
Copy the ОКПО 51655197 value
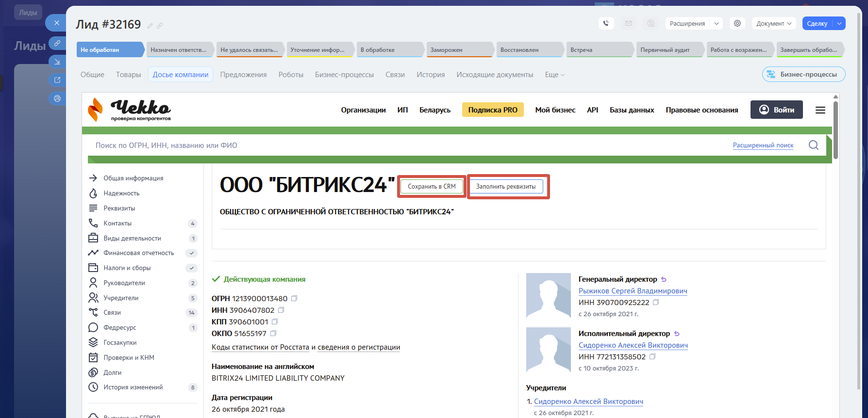coord(273,334)
